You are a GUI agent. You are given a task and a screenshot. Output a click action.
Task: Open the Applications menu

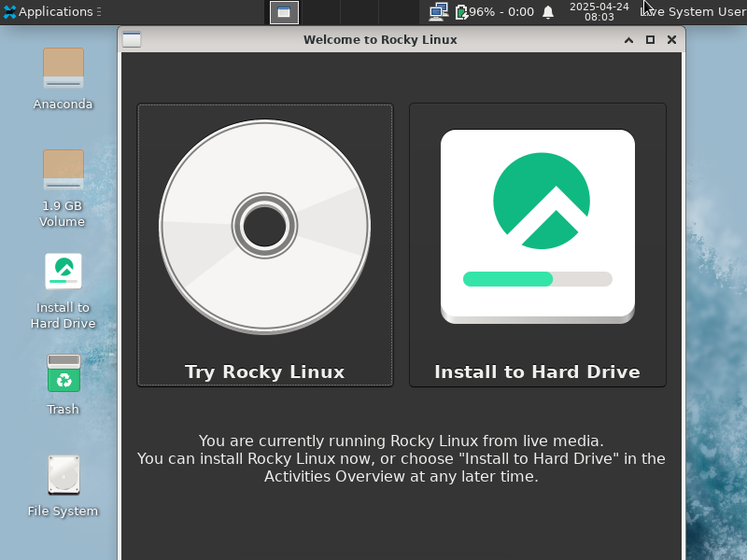[51, 11]
